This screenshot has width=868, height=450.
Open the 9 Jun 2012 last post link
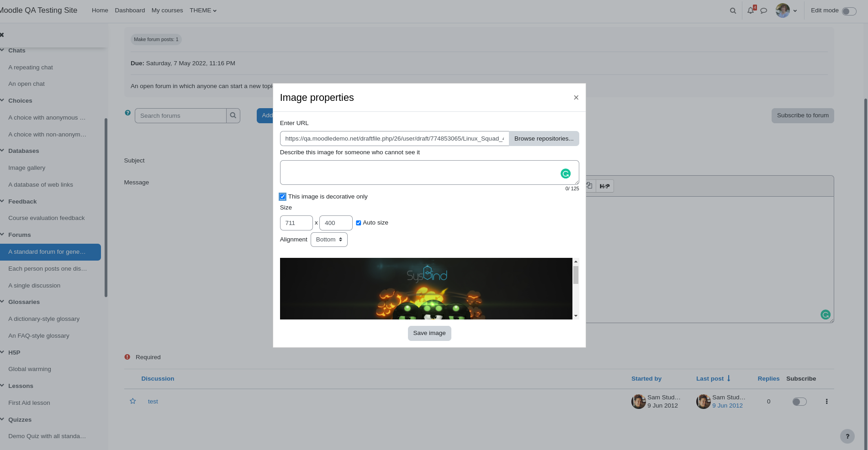(x=727, y=405)
